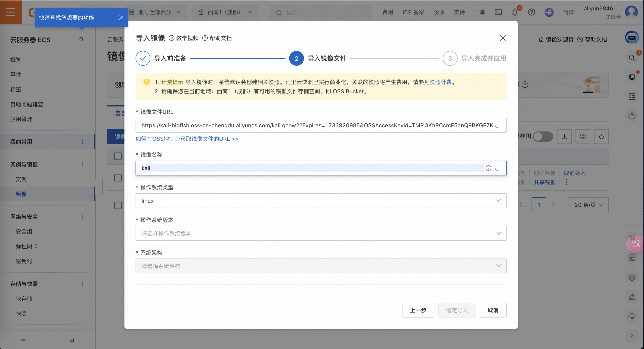Screen dimensions: 644x349
Task: Play the tutorial video (教学视频)
Action: tap(184, 38)
